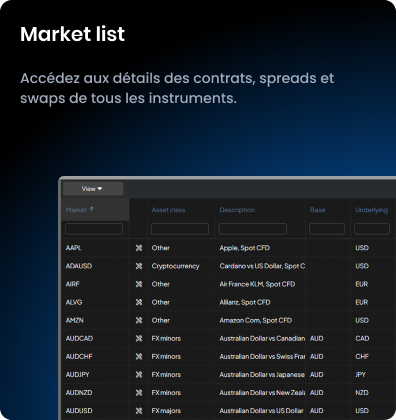Focus the Asset class filter field
This screenshot has width=396, height=420.
(180, 229)
